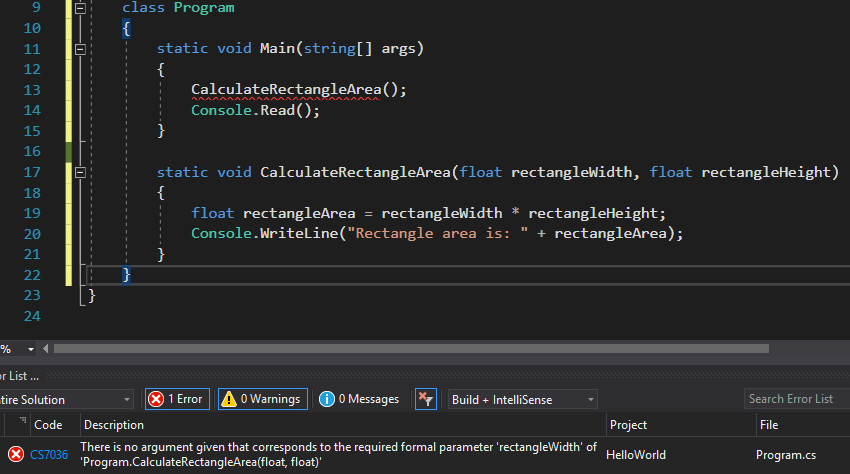This screenshot has height=474, width=850.
Task: Click the Search Error List box
Action: click(796, 399)
